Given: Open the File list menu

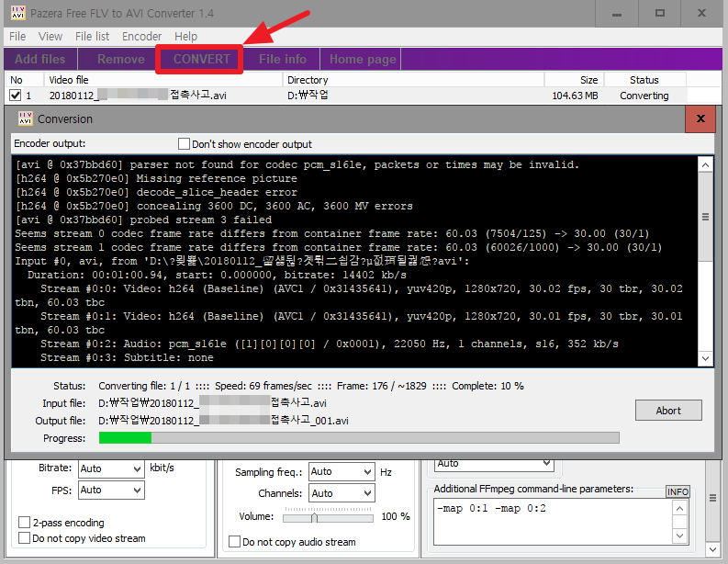Looking at the screenshot, I should (92, 36).
